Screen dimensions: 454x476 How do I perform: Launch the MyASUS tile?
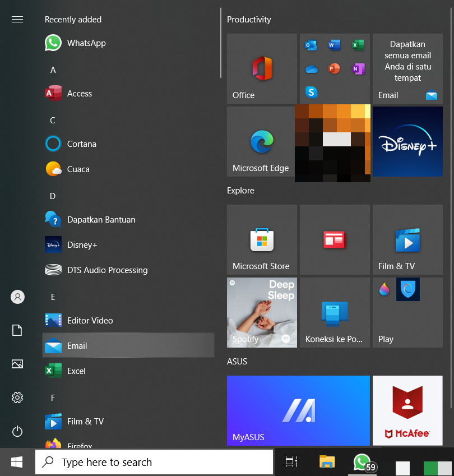click(298, 410)
